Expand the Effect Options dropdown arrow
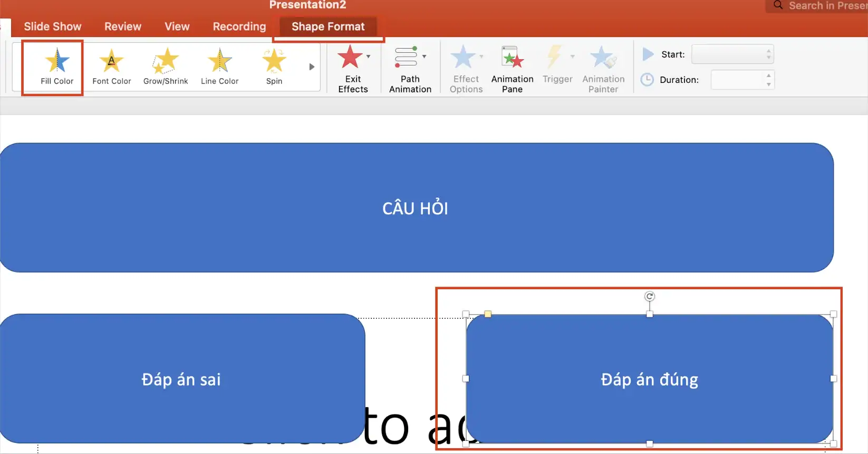Viewport: 868px width, 454px height. click(481, 56)
